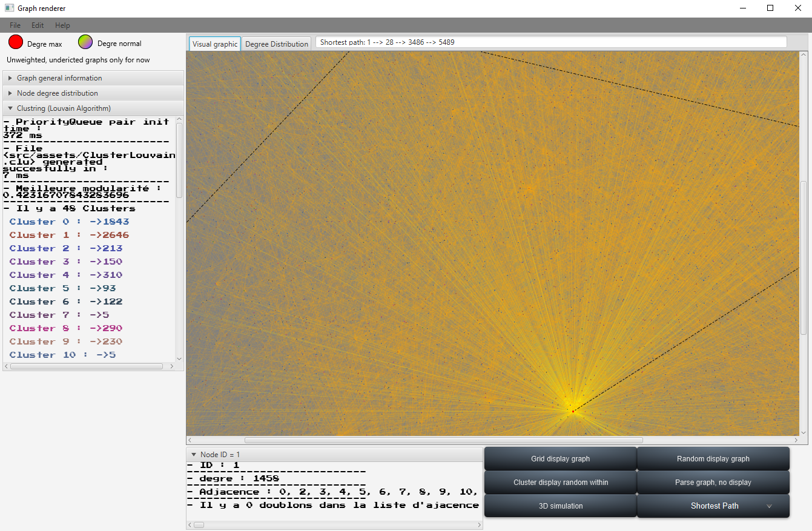Launch the 3D simulation button
The image size is (812, 531).
coord(560,506)
